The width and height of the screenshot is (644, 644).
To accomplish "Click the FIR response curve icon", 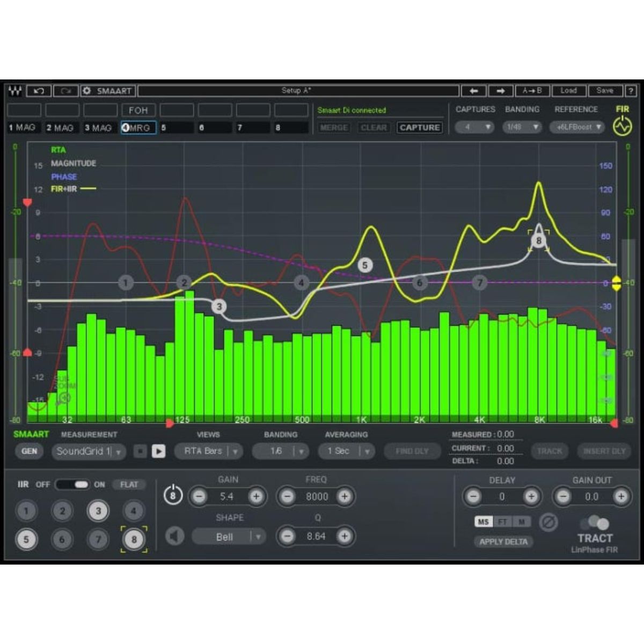I will [623, 128].
